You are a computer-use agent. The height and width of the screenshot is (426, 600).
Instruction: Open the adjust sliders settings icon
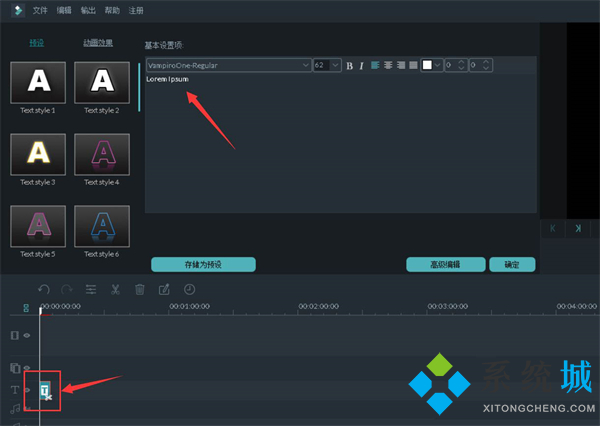[x=91, y=289]
